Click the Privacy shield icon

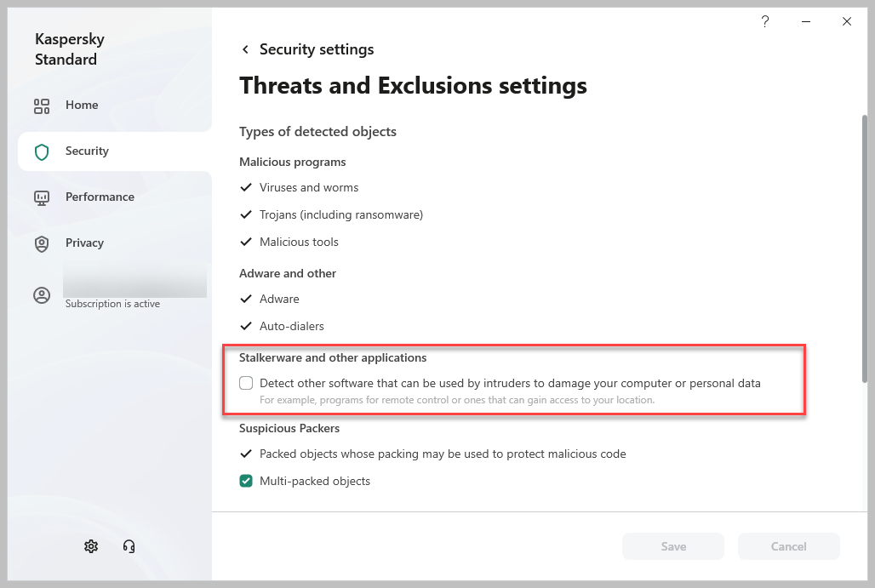(x=42, y=243)
